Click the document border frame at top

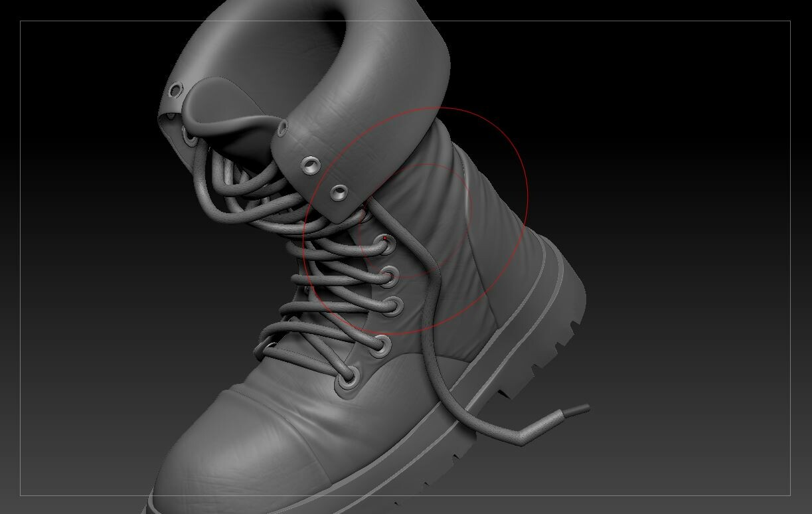pos(398,22)
